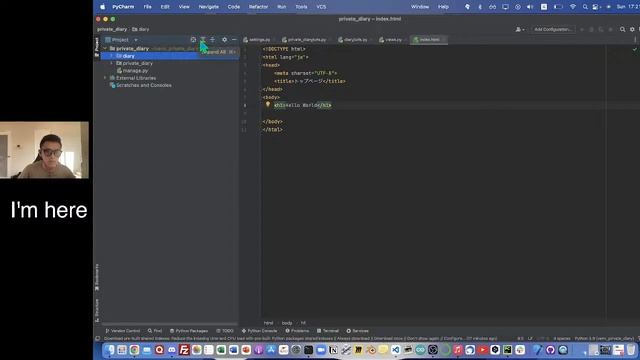
Task: Click the volume icon in menu bar
Action: 530,7
